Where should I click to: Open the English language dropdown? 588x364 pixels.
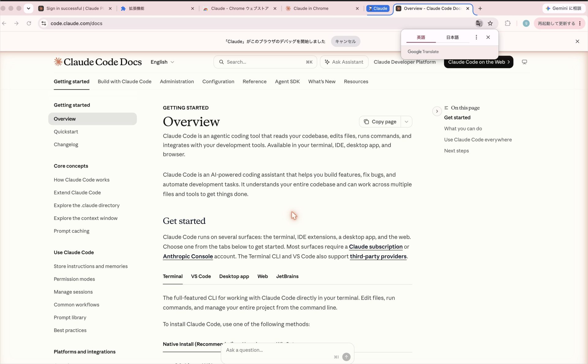pyautogui.click(x=162, y=62)
